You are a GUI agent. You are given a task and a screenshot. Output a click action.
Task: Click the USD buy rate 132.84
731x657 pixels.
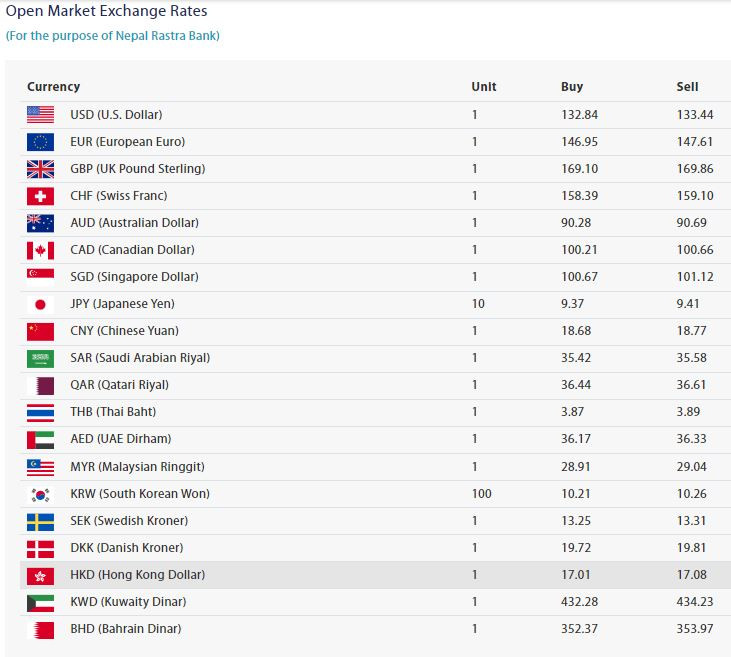pyautogui.click(x=578, y=114)
